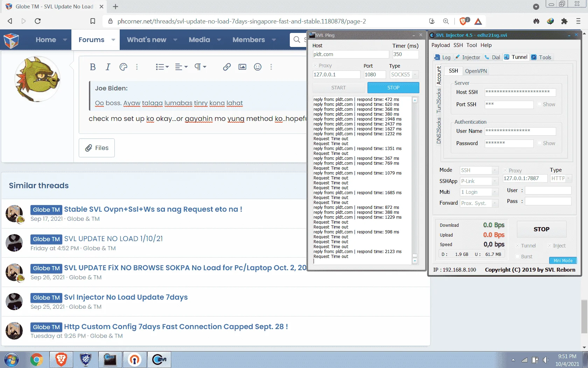
Task: Click Files attach button
Action: 97,148
